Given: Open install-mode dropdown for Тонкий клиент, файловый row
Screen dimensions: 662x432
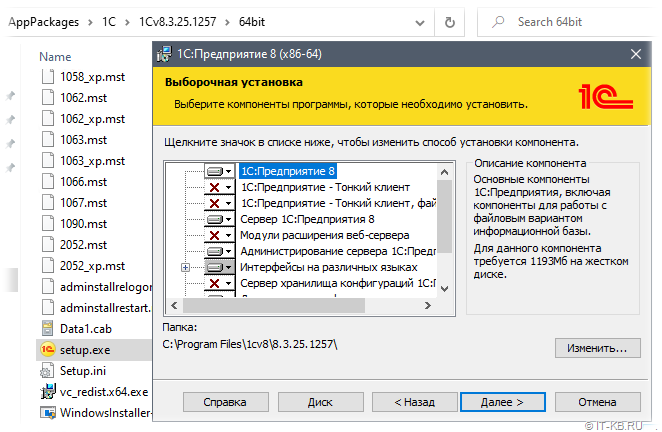Looking at the screenshot, I should click(220, 203).
